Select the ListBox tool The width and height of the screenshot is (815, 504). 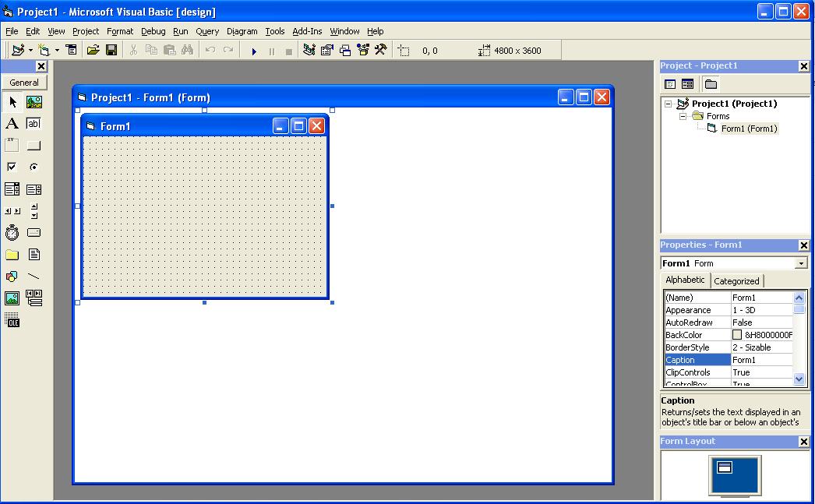coord(34,189)
